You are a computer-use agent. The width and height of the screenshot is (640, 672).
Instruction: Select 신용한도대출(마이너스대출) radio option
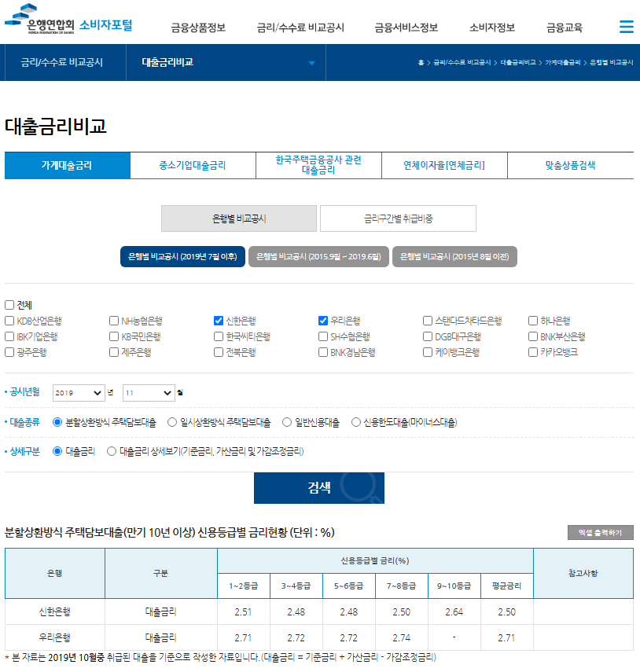click(356, 423)
